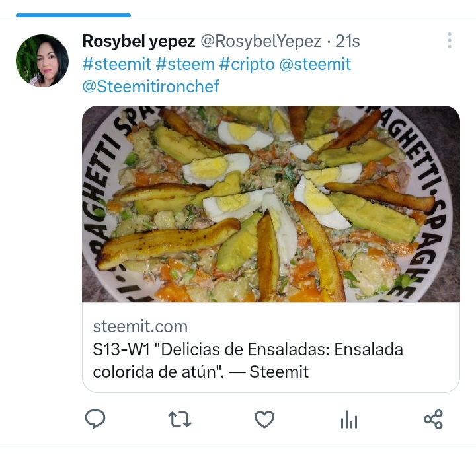Click the #cripto hashtag
The width and height of the screenshot is (476, 459).
pos(247,64)
